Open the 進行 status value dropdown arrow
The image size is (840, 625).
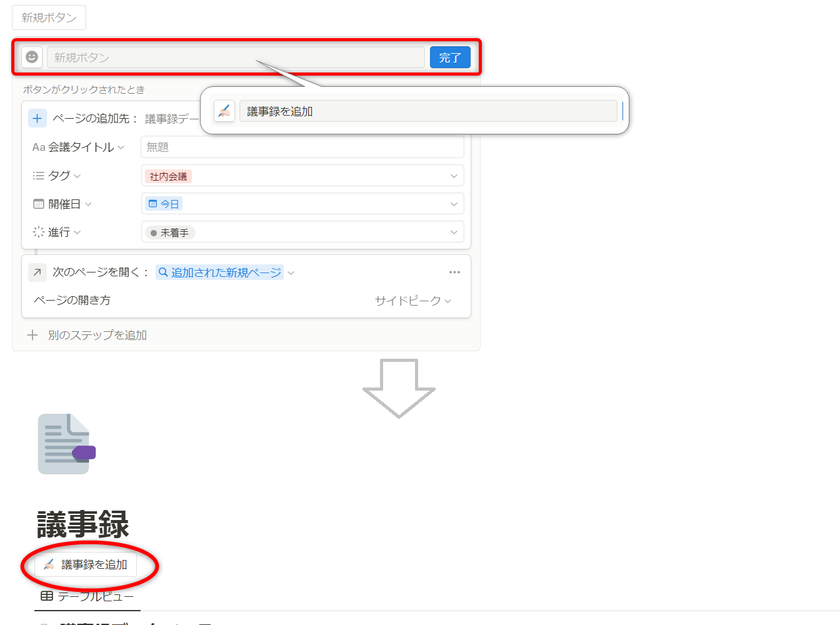pos(454,232)
